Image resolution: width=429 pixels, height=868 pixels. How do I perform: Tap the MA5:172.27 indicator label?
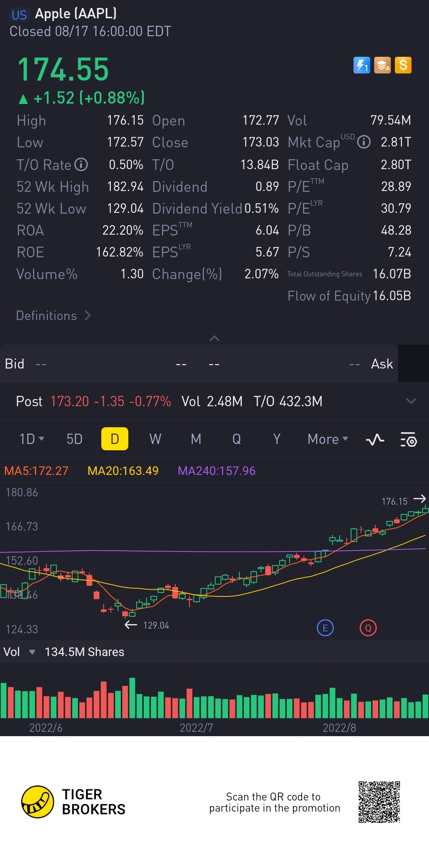click(36, 471)
